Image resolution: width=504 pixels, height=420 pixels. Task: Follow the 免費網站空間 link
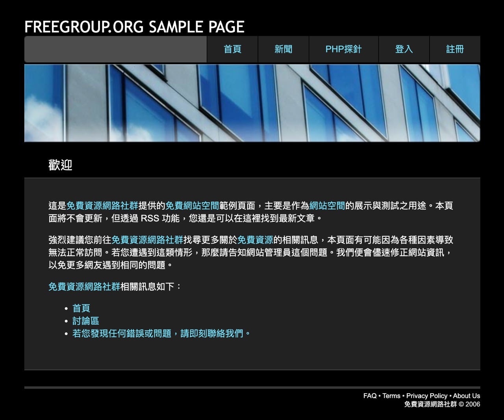[192, 206]
